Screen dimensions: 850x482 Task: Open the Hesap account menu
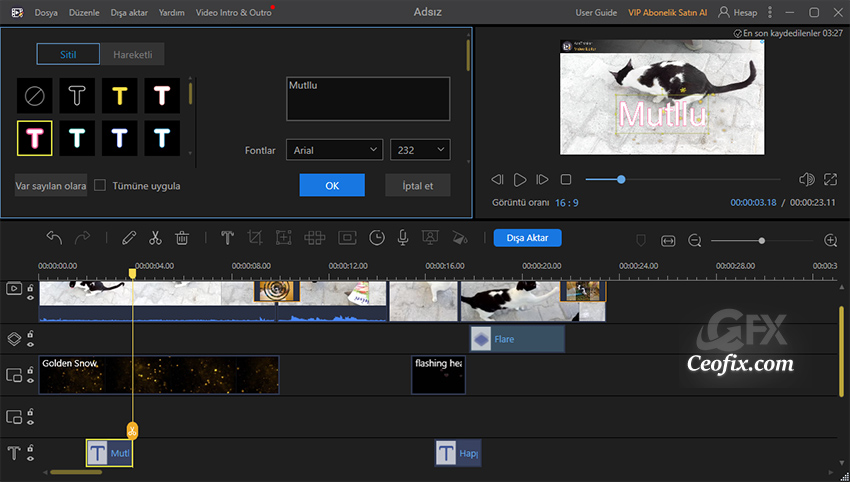(738, 12)
